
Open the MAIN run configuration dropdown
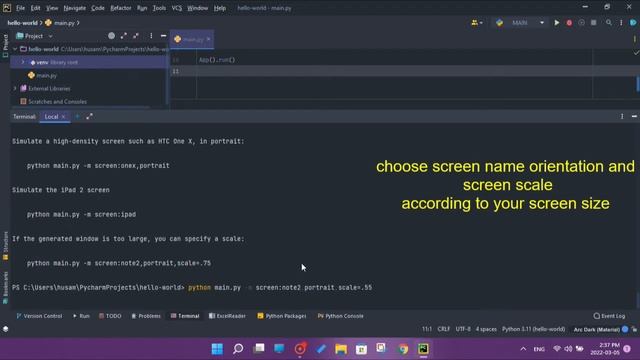(542, 23)
